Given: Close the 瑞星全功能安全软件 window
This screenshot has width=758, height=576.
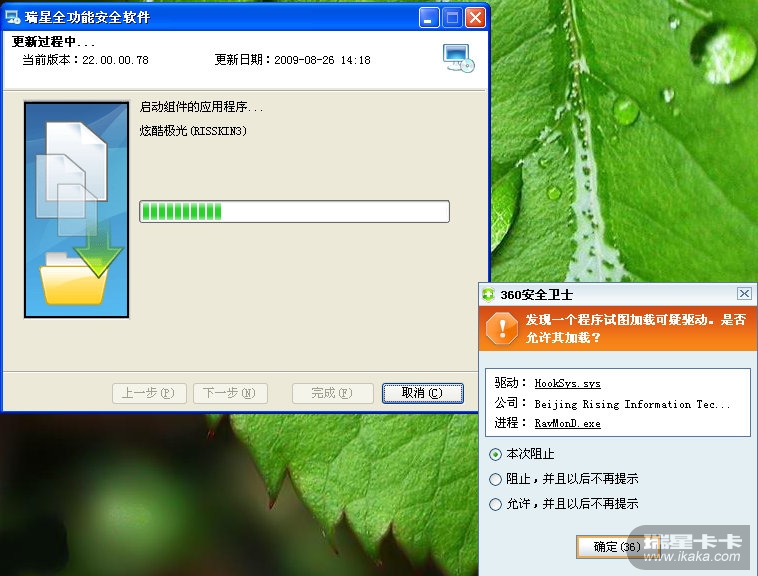Looking at the screenshot, I should tap(475, 18).
